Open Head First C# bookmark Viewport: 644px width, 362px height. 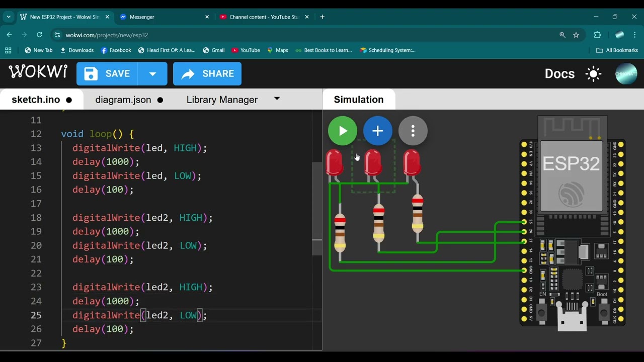(x=167, y=50)
